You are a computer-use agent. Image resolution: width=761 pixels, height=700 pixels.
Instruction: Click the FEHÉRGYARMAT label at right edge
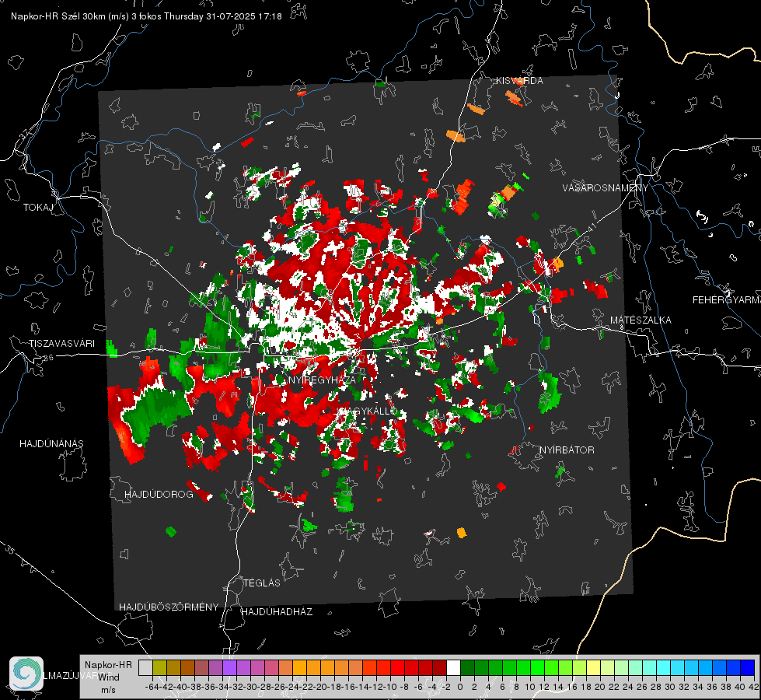pos(726,300)
